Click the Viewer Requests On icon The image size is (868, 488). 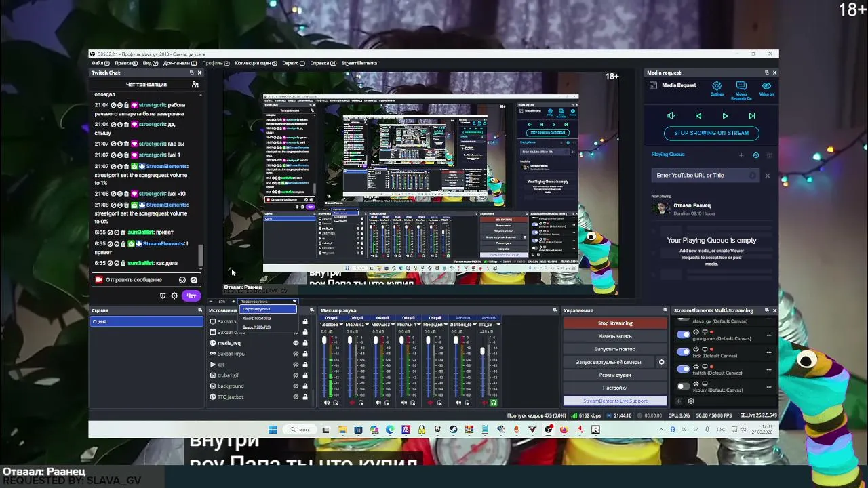pyautogui.click(x=741, y=86)
